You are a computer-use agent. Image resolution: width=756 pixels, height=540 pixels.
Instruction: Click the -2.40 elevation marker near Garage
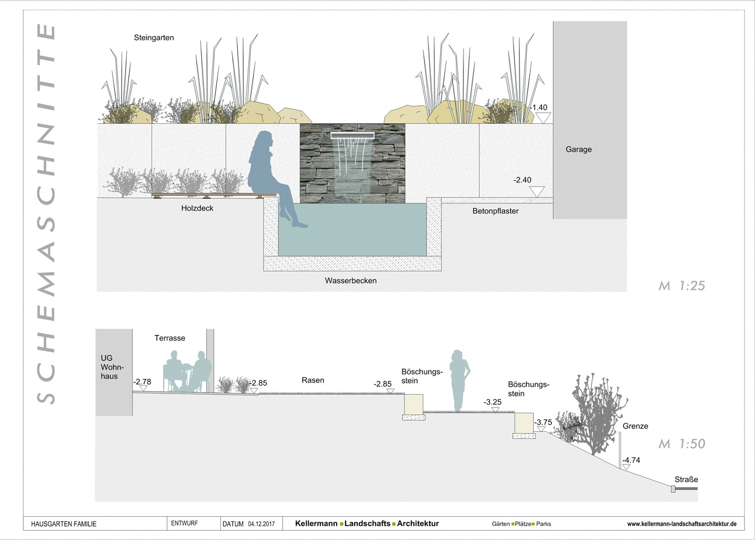pos(539,191)
